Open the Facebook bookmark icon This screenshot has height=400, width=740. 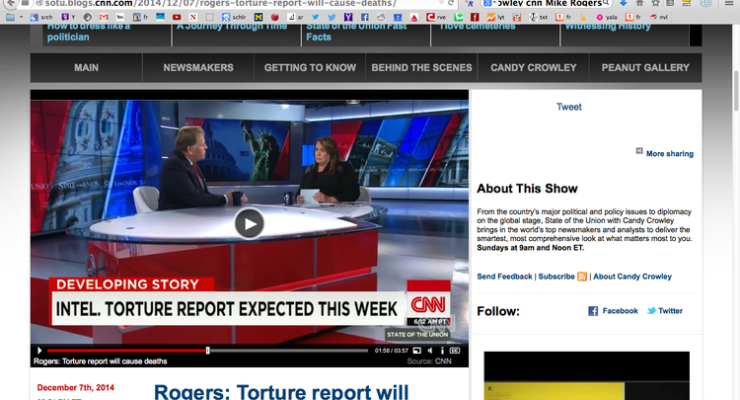coord(365,17)
